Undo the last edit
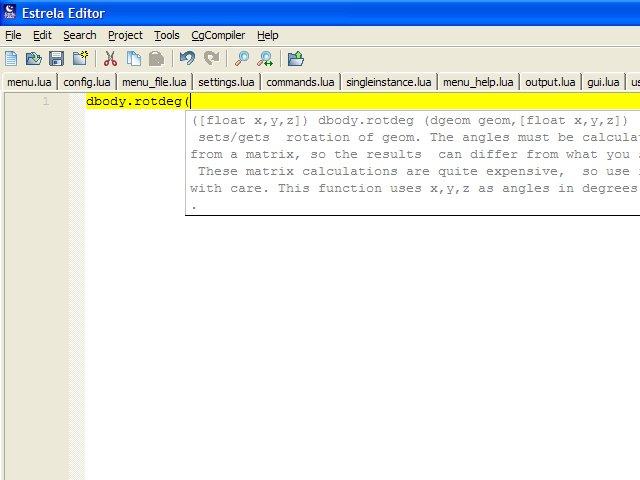The image size is (640, 480). pyautogui.click(x=187, y=59)
